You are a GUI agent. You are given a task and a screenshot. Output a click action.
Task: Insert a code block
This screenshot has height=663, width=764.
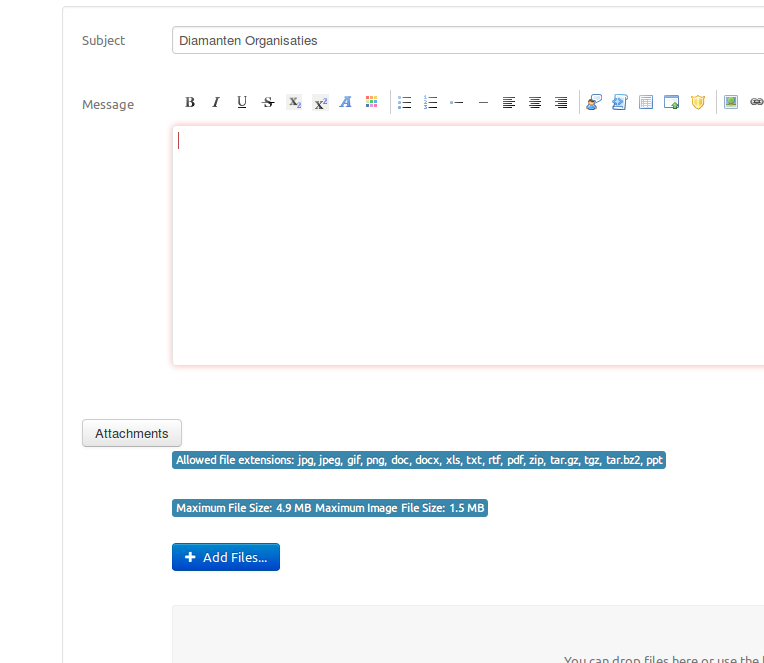tap(620, 102)
